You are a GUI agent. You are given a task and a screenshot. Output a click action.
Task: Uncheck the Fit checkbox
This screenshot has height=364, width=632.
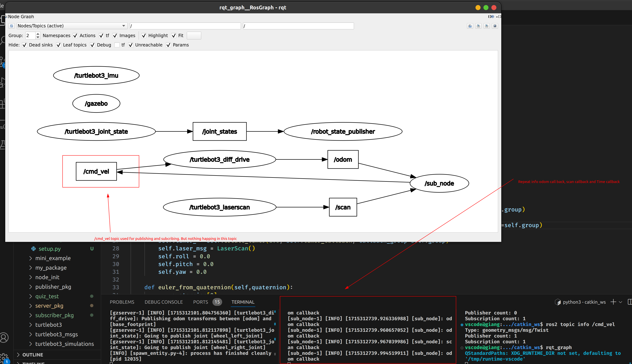pos(174,35)
